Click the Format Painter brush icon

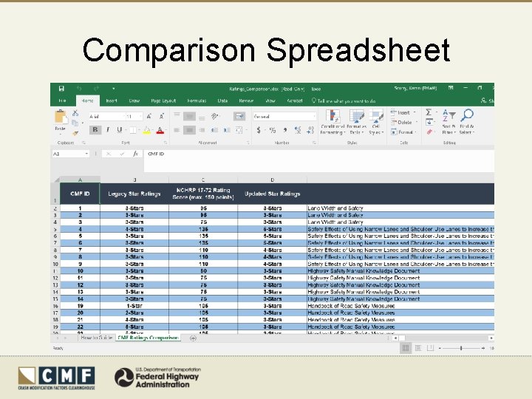click(75, 133)
